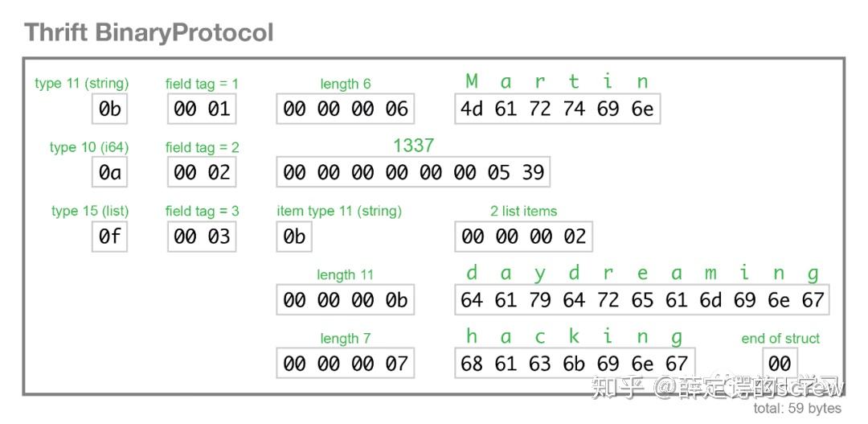Click the "00 00 00 07" length 7 box

(346, 364)
